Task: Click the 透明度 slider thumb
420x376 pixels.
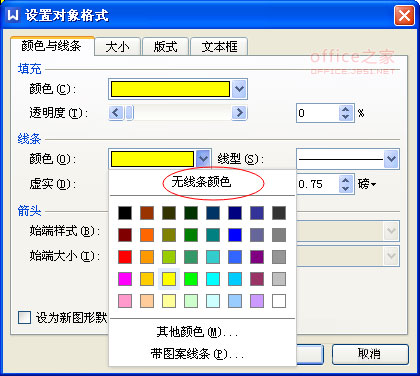Action: point(129,113)
